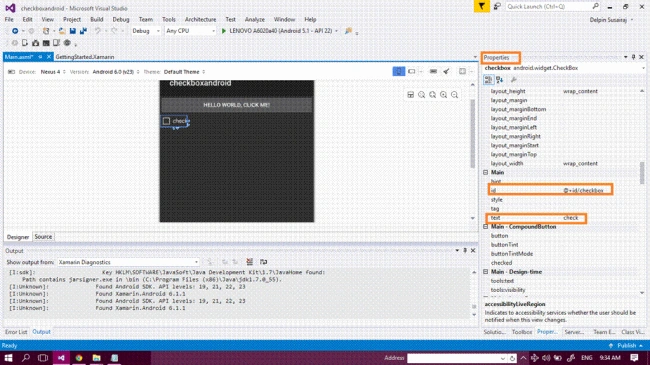
Task: Open Debug configuration dropdown
Action: (x=146, y=31)
